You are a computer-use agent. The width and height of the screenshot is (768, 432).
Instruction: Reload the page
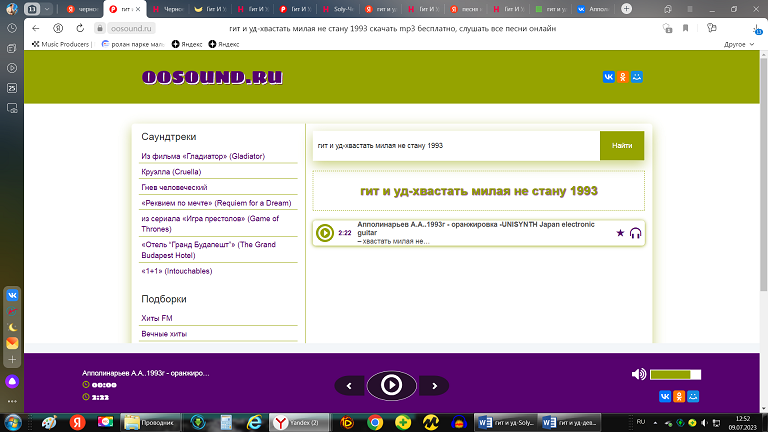coord(80,28)
